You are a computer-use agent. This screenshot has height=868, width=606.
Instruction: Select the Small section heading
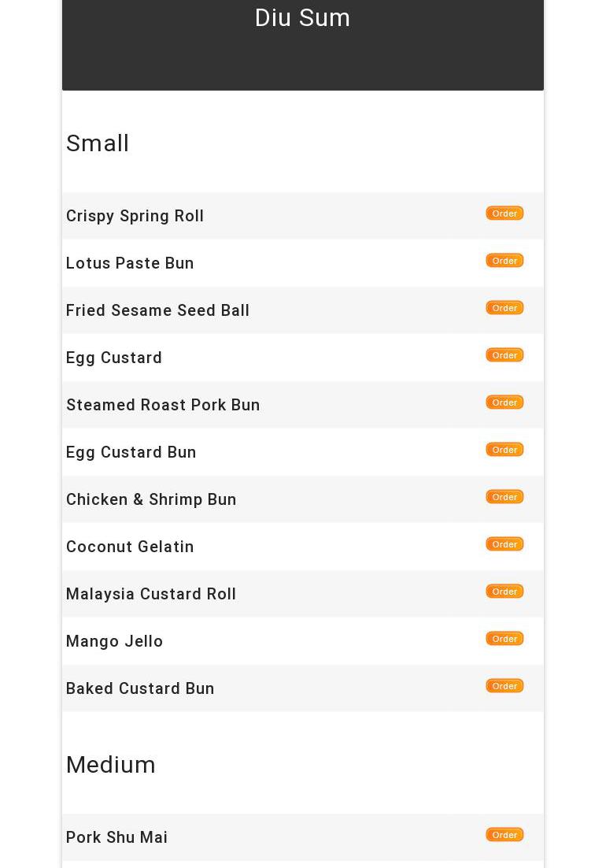(98, 143)
